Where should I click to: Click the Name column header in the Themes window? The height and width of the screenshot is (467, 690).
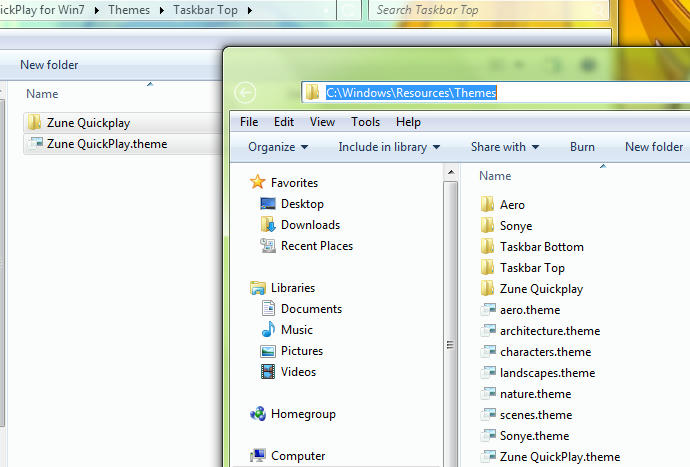point(495,176)
